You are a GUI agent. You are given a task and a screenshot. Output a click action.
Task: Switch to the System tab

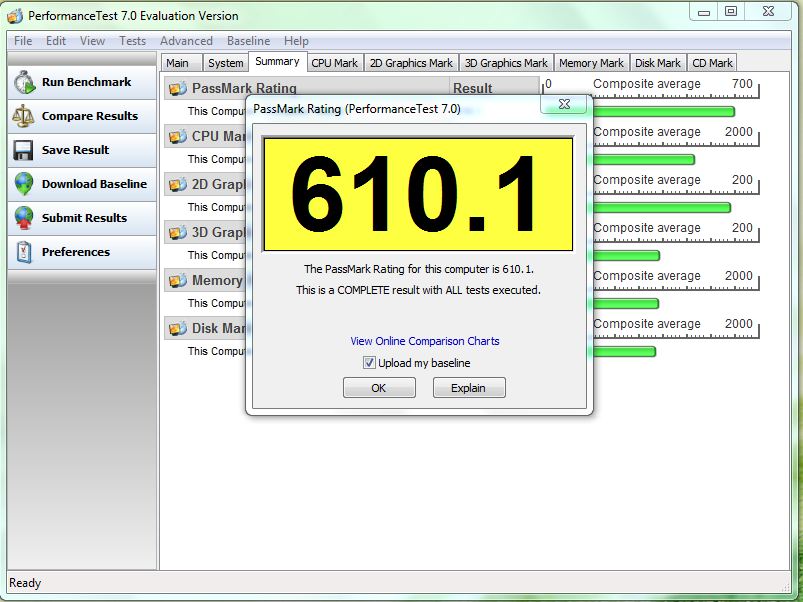click(x=225, y=63)
